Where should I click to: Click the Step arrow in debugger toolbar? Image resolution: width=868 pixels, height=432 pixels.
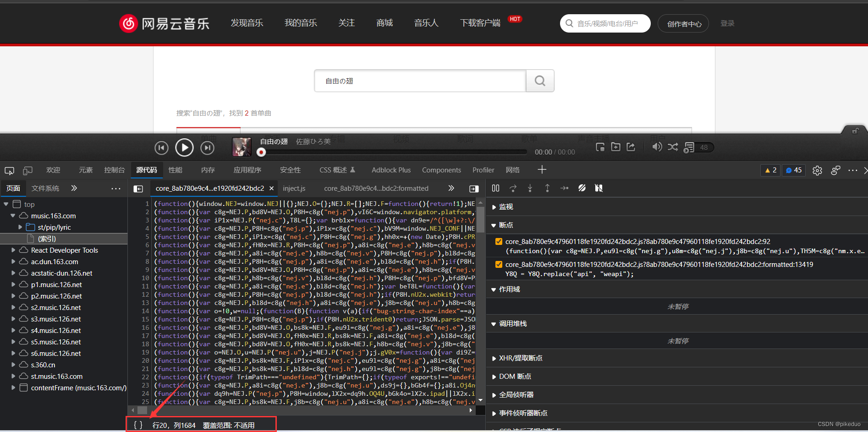click(x=564, y=188)
